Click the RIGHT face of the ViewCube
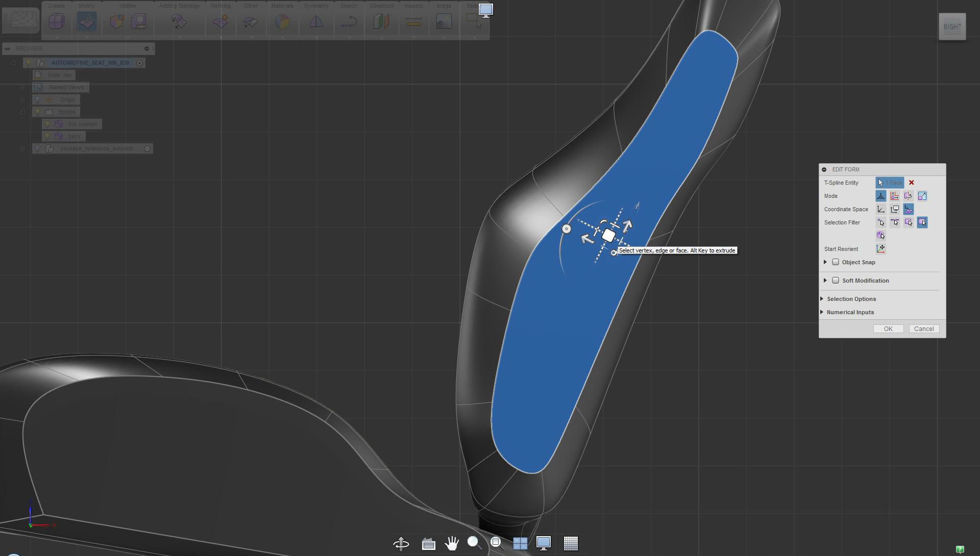The height and width of the screenshot is (556, 980). tap(952, 27)
